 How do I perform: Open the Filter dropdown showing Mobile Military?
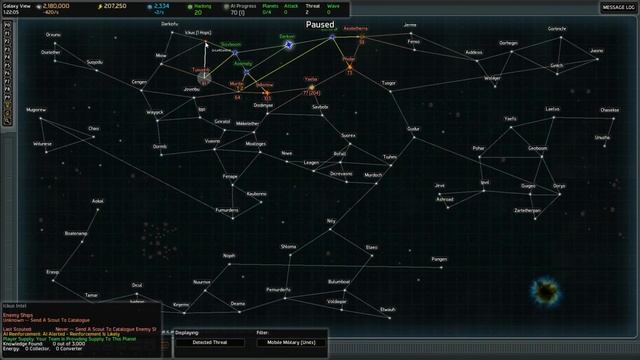(291, 342)
